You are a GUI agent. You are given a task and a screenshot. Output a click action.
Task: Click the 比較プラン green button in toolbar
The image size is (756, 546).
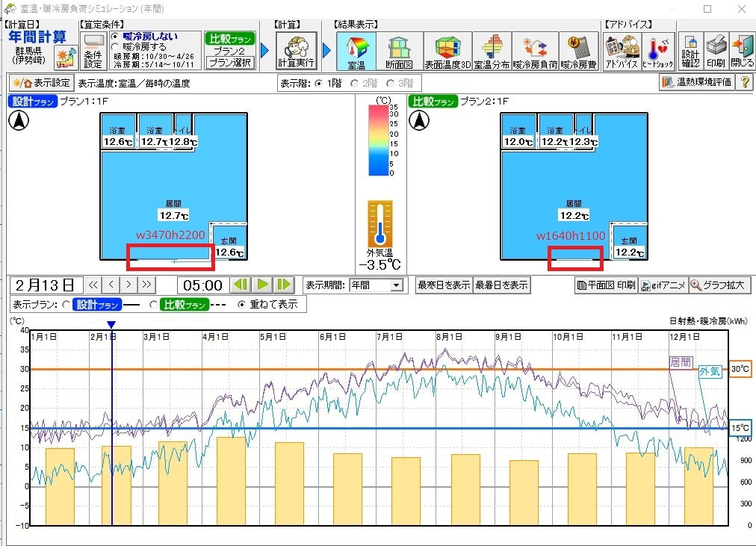tap(230, 39)
